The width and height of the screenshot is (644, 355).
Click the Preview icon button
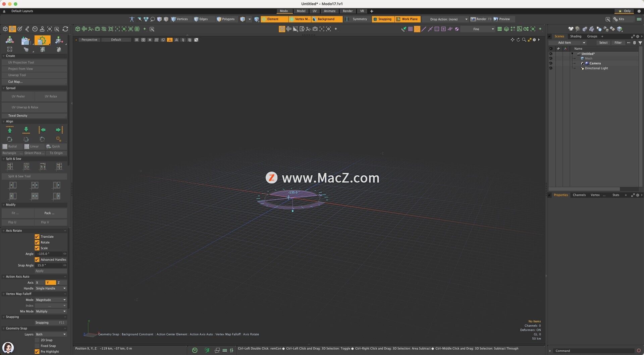tap(496, 19)
